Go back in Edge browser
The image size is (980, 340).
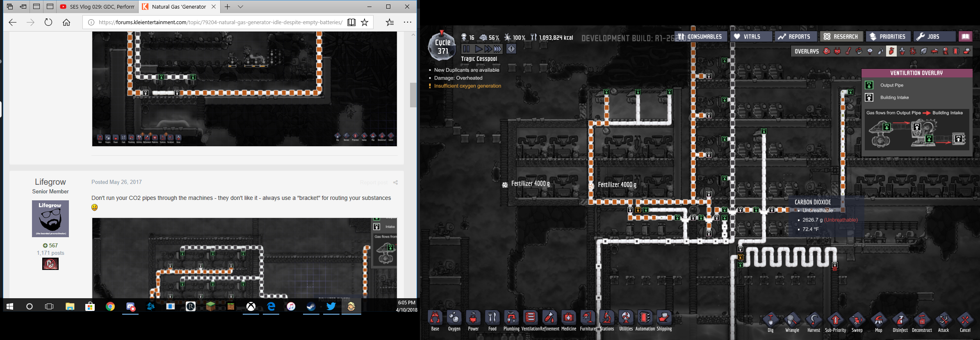pos(13,22)
